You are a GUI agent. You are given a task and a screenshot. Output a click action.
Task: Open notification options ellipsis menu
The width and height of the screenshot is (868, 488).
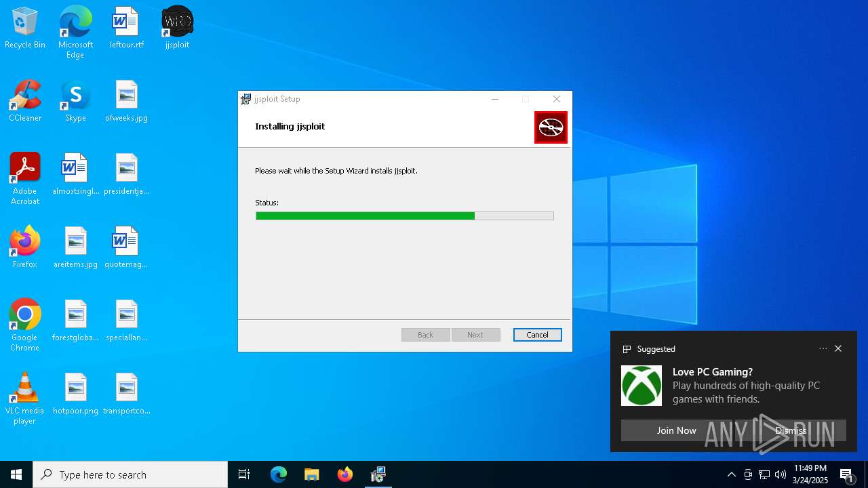pos(823,348)
